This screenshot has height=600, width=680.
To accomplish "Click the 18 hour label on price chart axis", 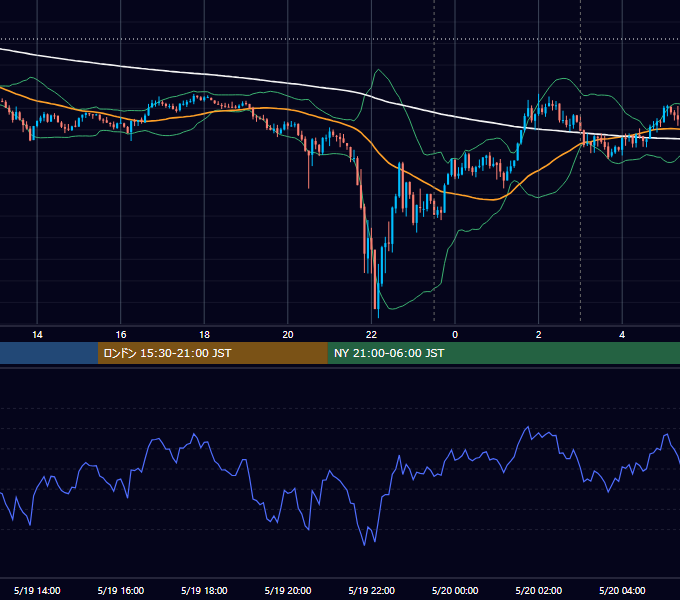I will pos(204,335).
